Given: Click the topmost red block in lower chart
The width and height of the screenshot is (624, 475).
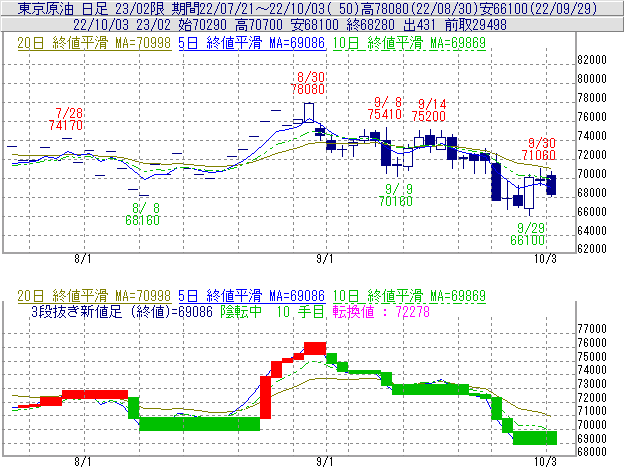Looking at the screenshot, I should click(x=315, y=348).
